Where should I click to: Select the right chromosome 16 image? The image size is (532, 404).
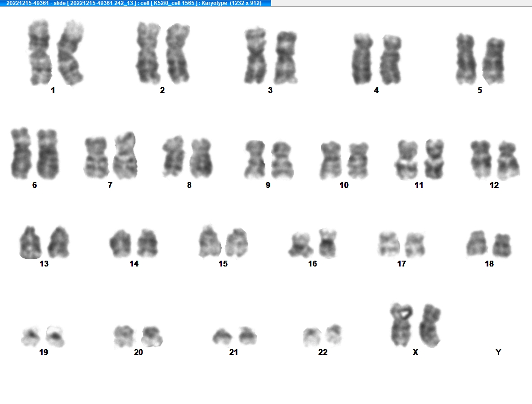point(327,244)
